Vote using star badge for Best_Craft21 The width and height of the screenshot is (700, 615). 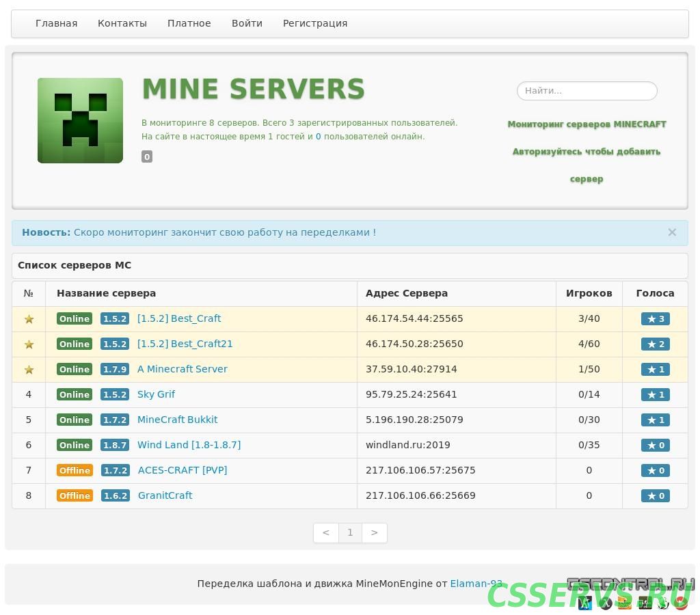pyautogui.click(x=656, y=344)
